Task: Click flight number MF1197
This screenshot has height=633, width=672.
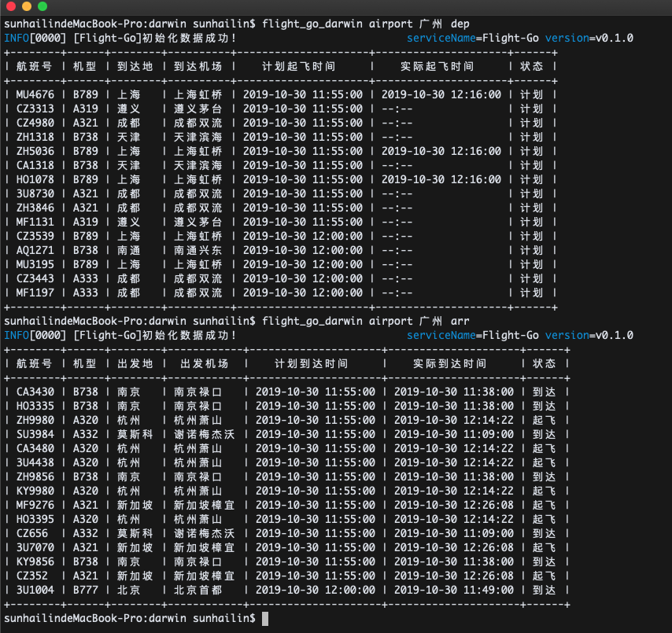Action: [x=35, y=293]
